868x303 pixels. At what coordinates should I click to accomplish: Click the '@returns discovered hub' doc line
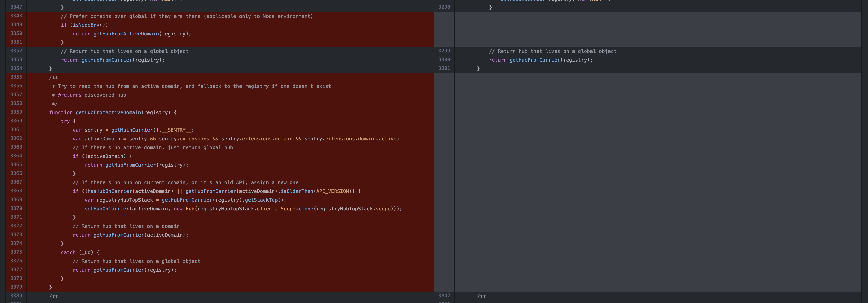89,95
